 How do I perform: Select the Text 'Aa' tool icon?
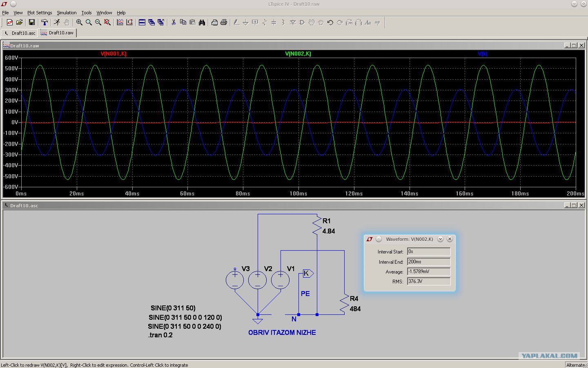(x=368, y=22)
